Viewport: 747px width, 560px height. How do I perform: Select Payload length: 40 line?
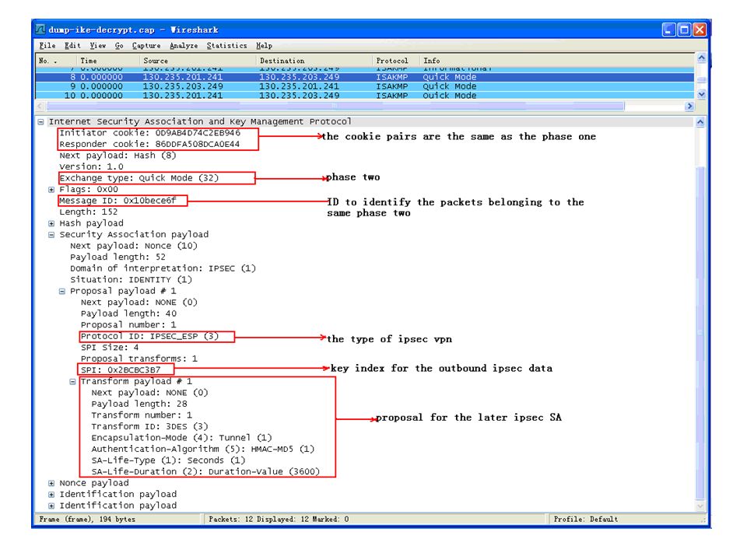point(128,313)
